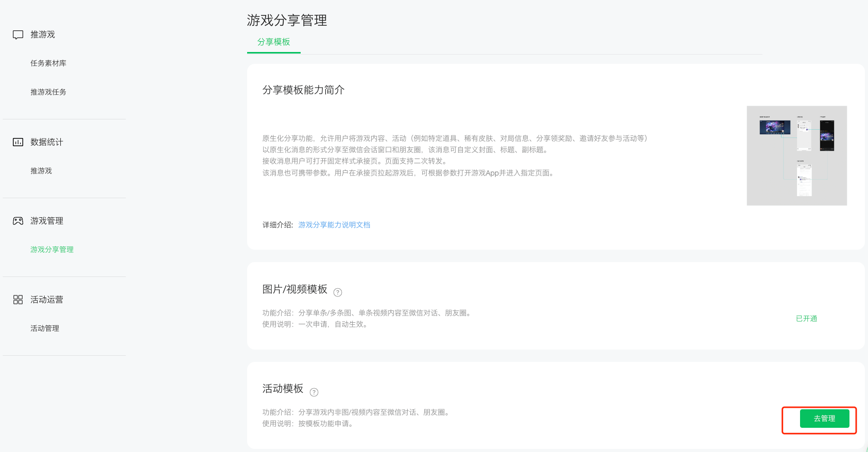Open 任务素材库 in the sidebar
The image size is (868, 452).
(48, 63)
